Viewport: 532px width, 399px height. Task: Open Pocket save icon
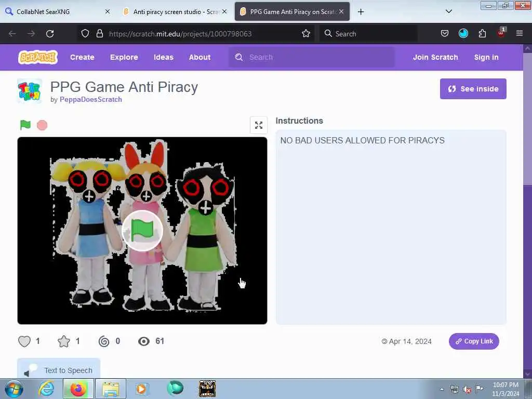click(445, 33)
